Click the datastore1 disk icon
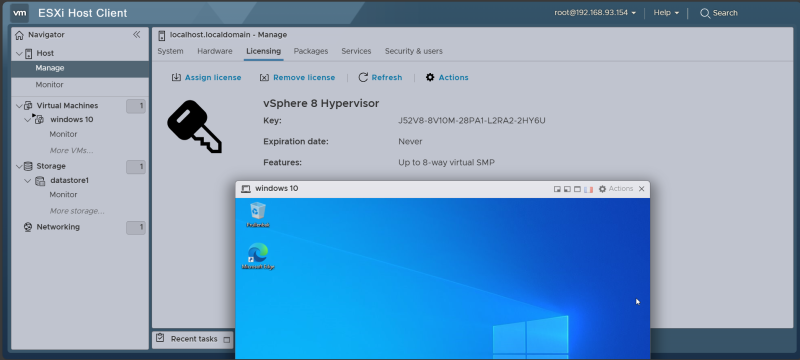 point(40,181)
